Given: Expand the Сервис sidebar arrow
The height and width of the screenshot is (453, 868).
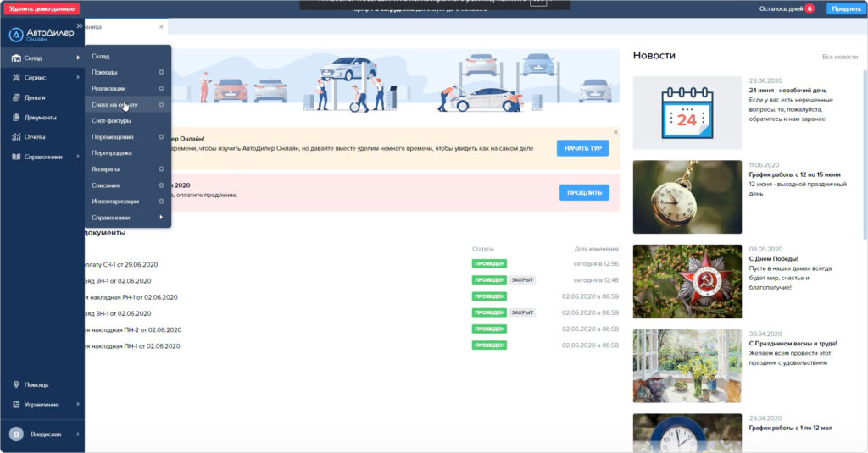Looking at the screenshot, I should 77,77.
